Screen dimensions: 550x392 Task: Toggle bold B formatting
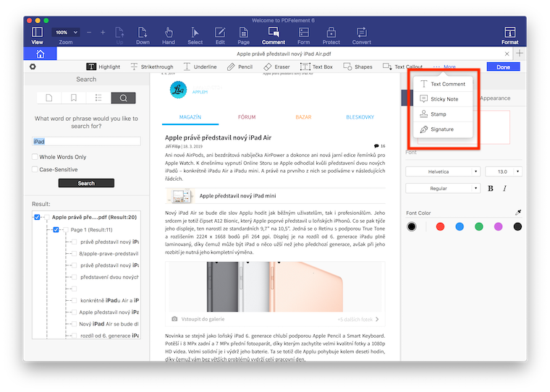(491, 189)
